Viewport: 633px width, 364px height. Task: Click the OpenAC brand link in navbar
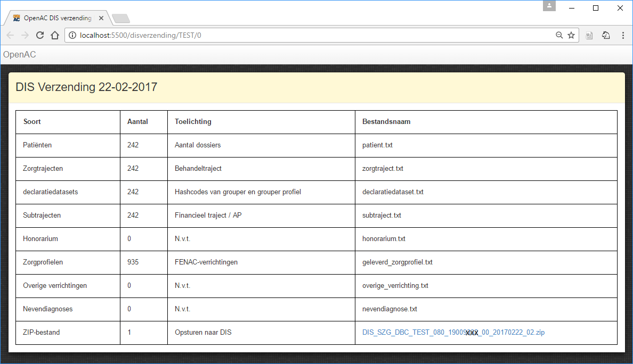(x=20, y=54)
